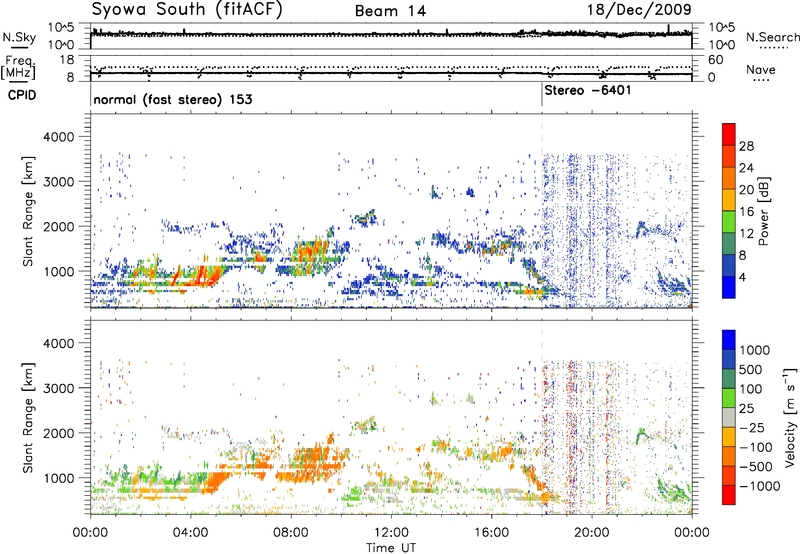The image size is (800, 554).
Task: Click the 'Stereo -6401' CPID text
Action: pyautogui.click(x=588, y=90)
